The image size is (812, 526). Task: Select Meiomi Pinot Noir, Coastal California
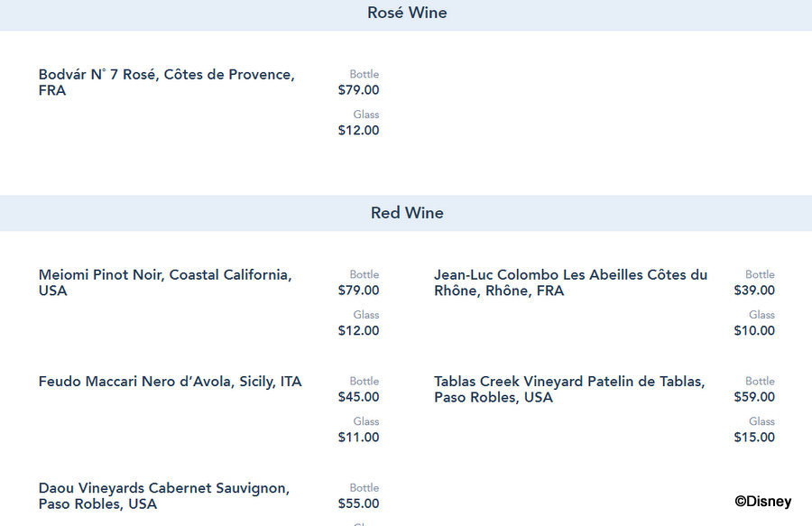pos(165,282)
